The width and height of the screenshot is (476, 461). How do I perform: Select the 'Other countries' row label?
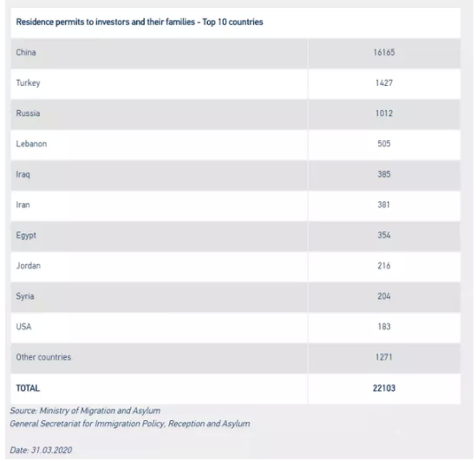43,357
